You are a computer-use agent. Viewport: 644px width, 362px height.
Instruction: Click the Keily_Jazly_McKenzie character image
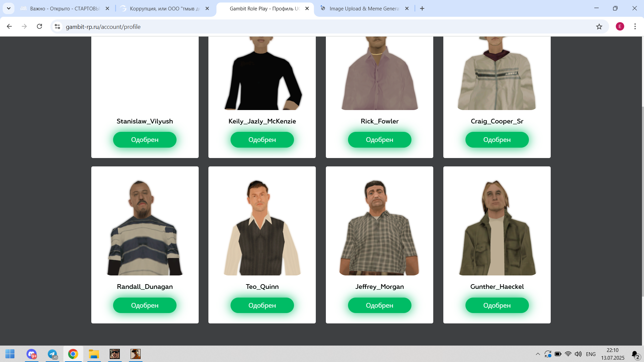263,73
